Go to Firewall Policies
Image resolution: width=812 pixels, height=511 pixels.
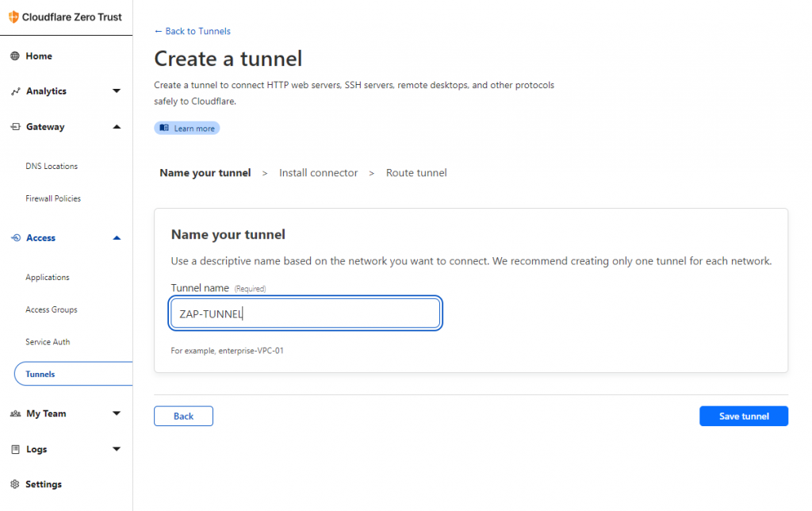click(53, 198)
